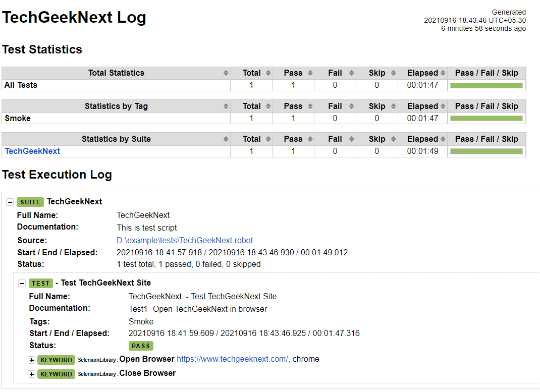Sort Total Statistics table by Elapsed column

[x=443, y=73]
